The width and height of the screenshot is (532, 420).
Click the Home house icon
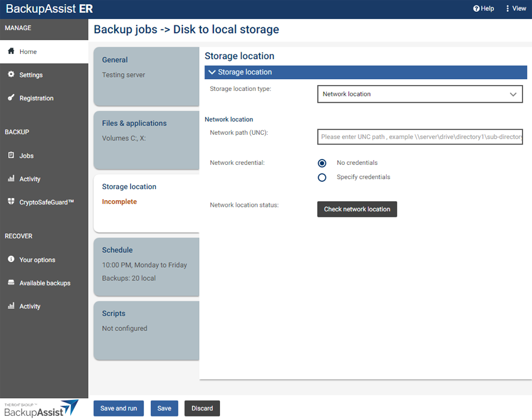tap(11, 51)
